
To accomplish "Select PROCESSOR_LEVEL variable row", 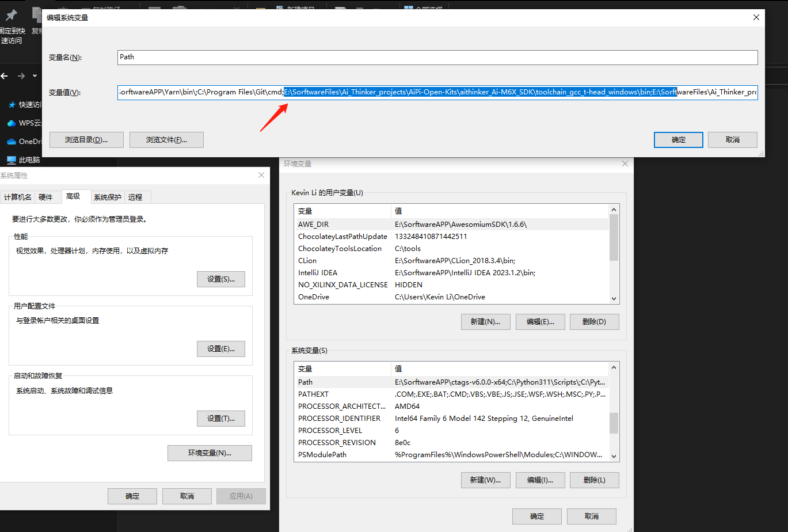I will [x=451, y=431].
